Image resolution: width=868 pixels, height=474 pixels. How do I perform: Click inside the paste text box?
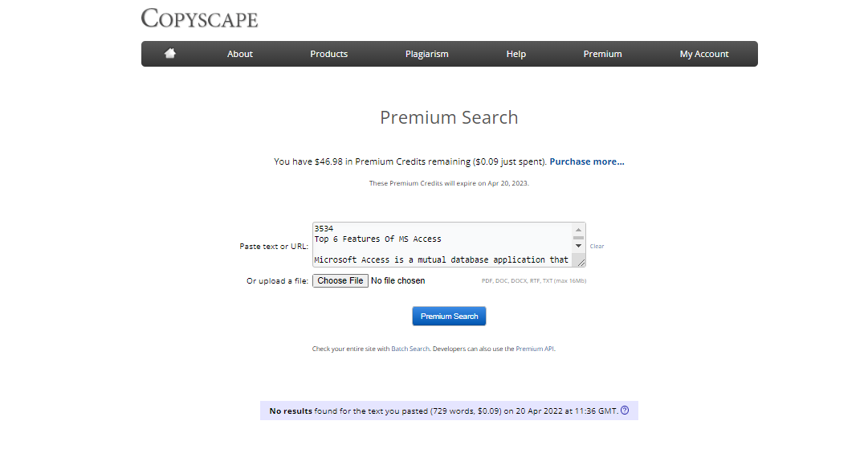442,245
